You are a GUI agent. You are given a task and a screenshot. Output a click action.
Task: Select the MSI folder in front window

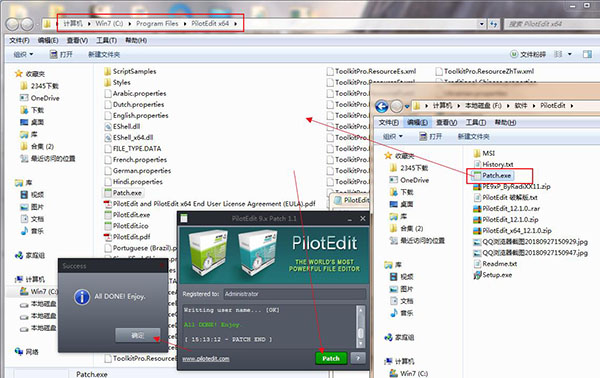[x=484, y=153]
